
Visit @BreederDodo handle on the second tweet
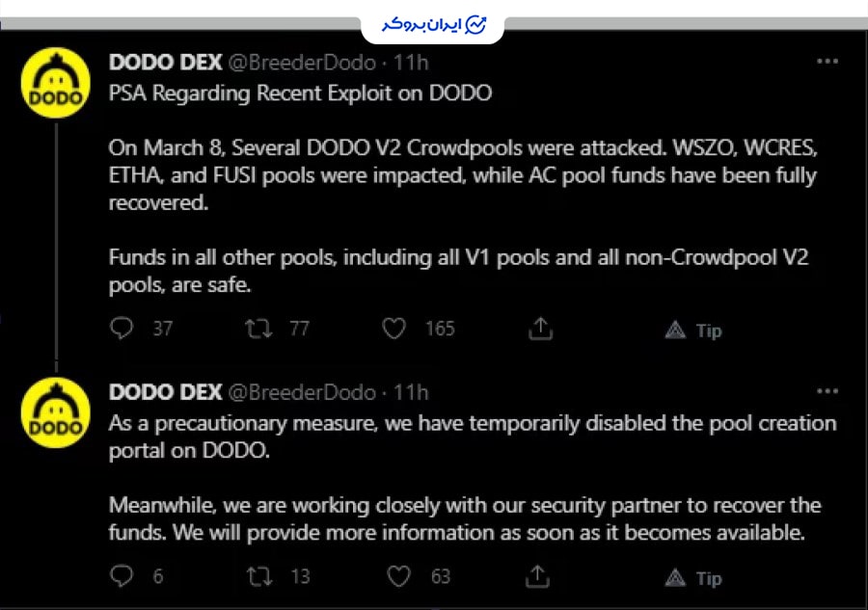click(x=301, y=392)
